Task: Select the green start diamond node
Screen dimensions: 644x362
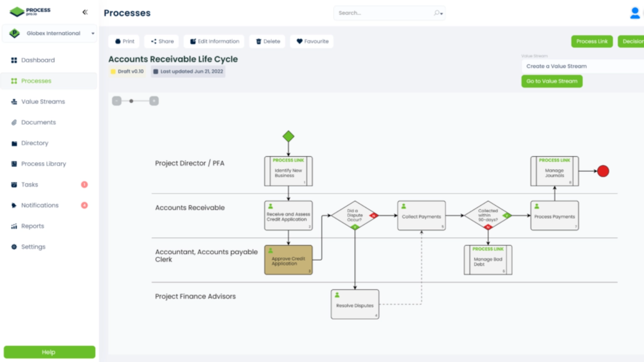Action: 288,136
